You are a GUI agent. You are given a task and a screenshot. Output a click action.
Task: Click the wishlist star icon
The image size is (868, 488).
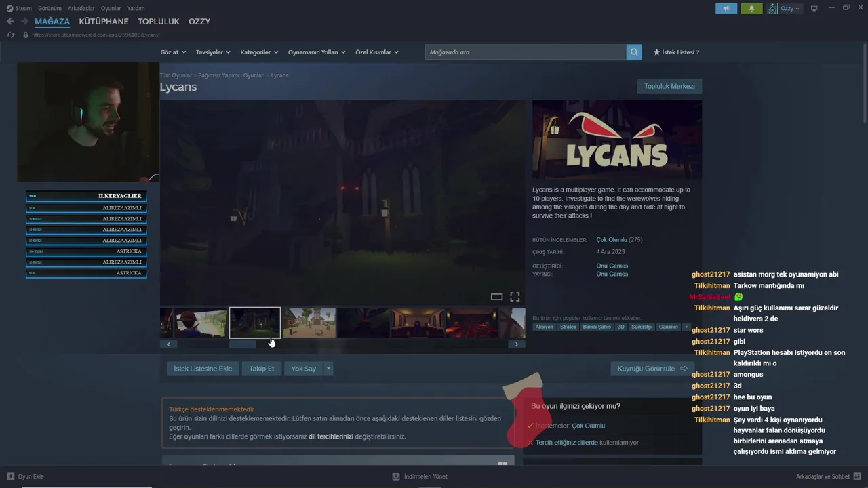(656, 52)
